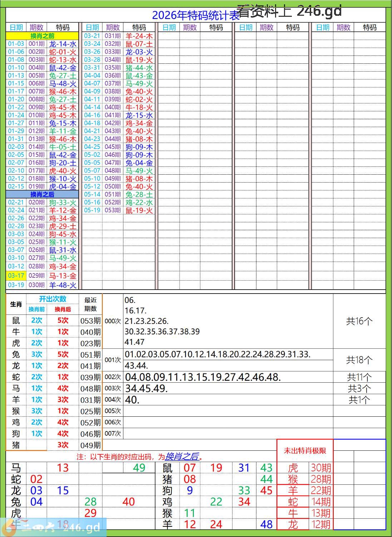Select the 共16个 count cell
The width and height of the screenshot is (392, 537).
(x=359, y=321)
